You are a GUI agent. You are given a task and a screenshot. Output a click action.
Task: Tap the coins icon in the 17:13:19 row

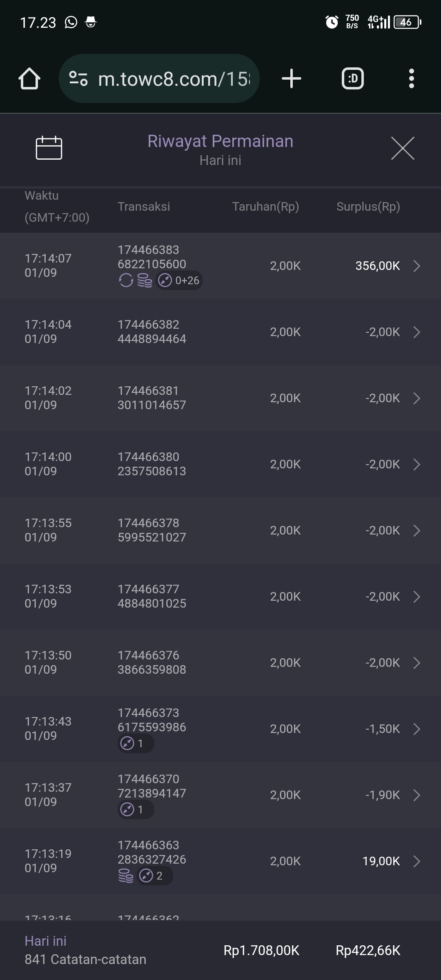point(126,876)
